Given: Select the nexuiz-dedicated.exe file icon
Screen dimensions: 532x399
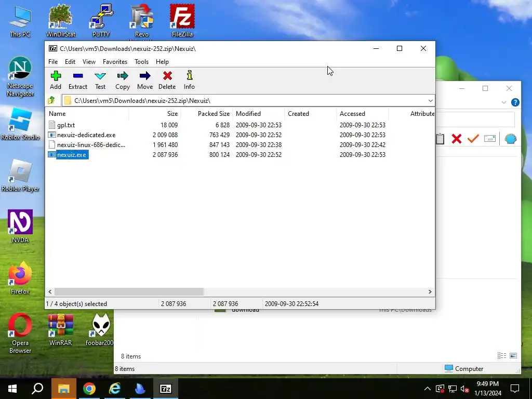Looking at the screenshot, I should [52, 135].
